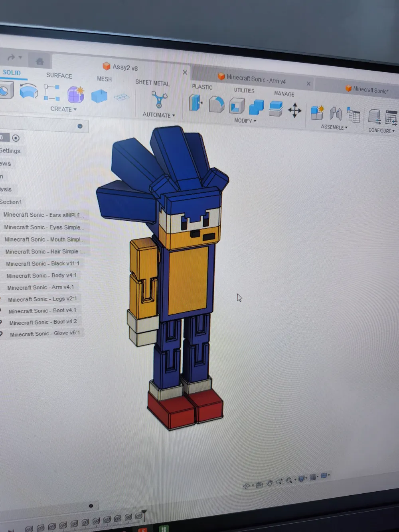This screenshot has width=399, height=532.
Task: Switch to the UTILITIES tab
Action: (244, 90)
